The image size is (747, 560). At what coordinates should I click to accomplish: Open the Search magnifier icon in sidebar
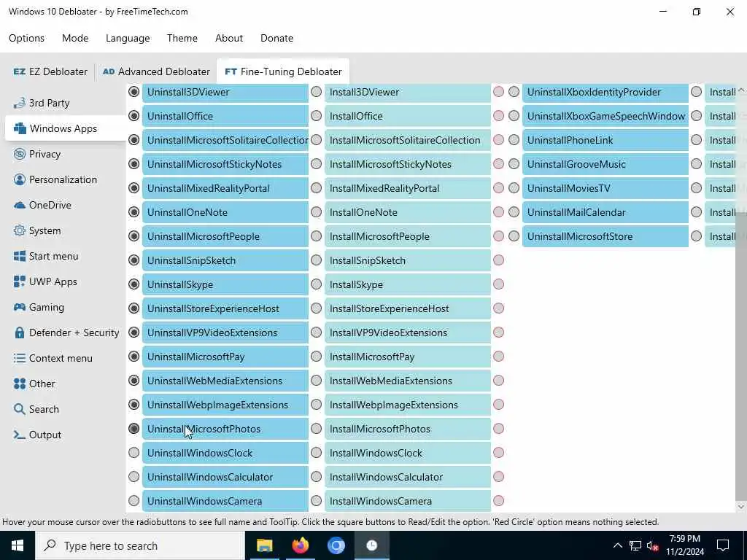tap(20, 409)
